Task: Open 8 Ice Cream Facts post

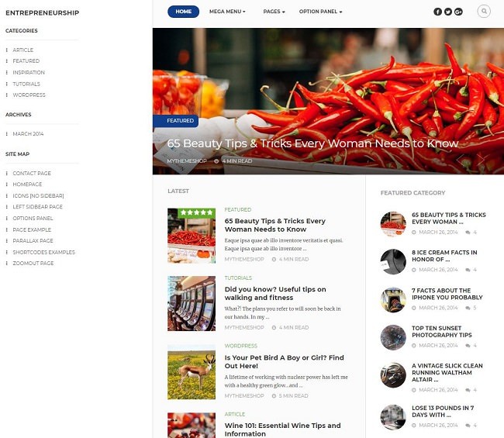Action: tap(444, 256)
